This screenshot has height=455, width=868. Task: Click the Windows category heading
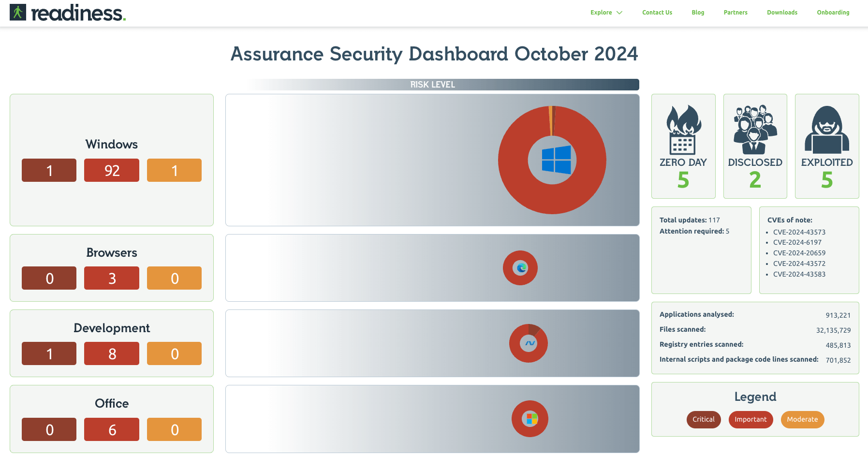[x=112, y=144]
